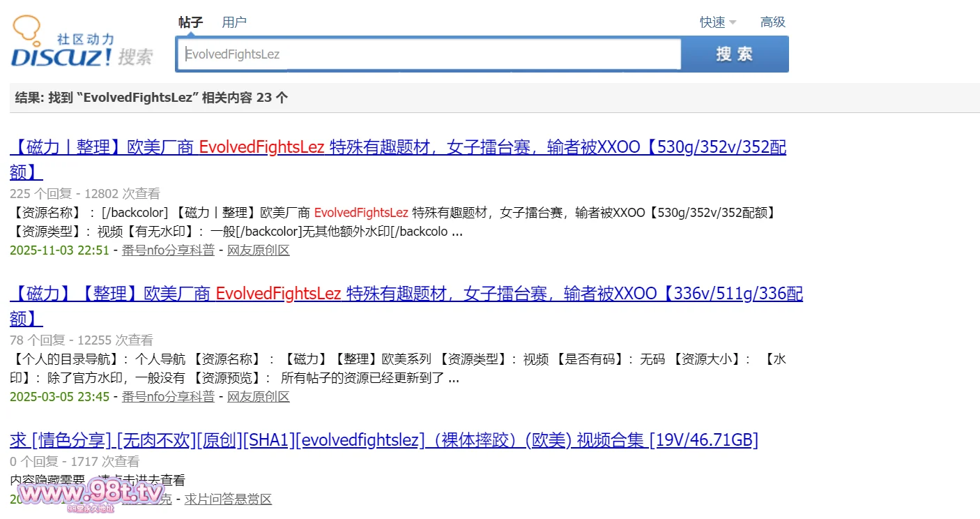
Task: Switch to the 用户 search tab
Action: (x=234, y=22)
